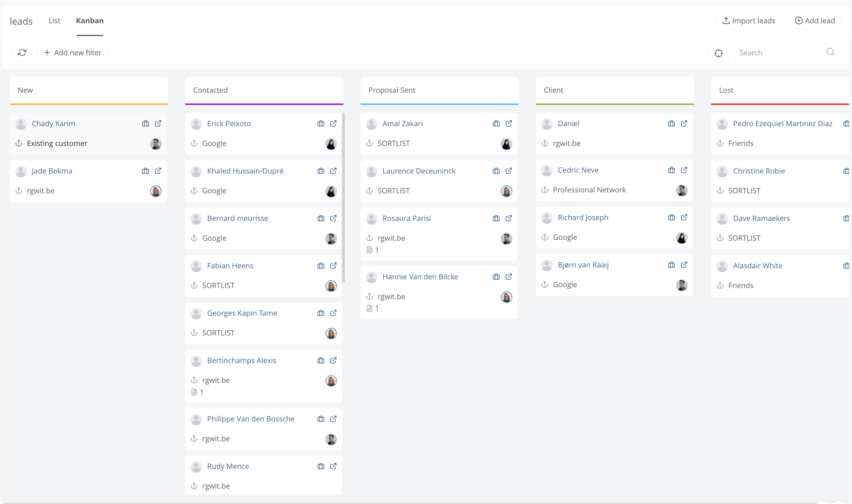This screenshot has width=852, height=504.
Task: Click owner avatar on Richard Joseph card
Action: pos(682,238)
